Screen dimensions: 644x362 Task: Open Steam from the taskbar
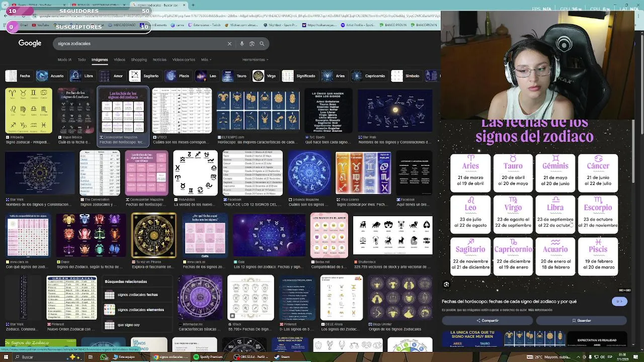coord(282,357)
